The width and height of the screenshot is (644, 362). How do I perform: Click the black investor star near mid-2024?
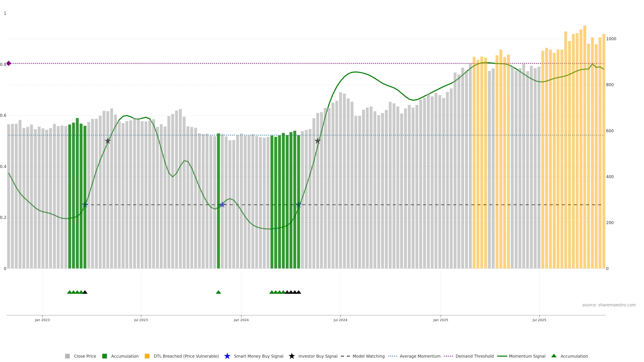[x=317, y=141]
